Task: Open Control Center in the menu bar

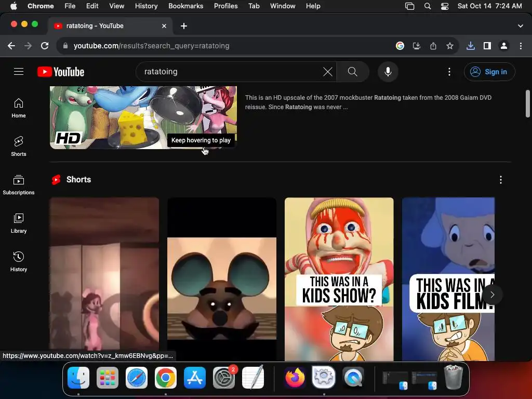Action: [x=445, y=6]
